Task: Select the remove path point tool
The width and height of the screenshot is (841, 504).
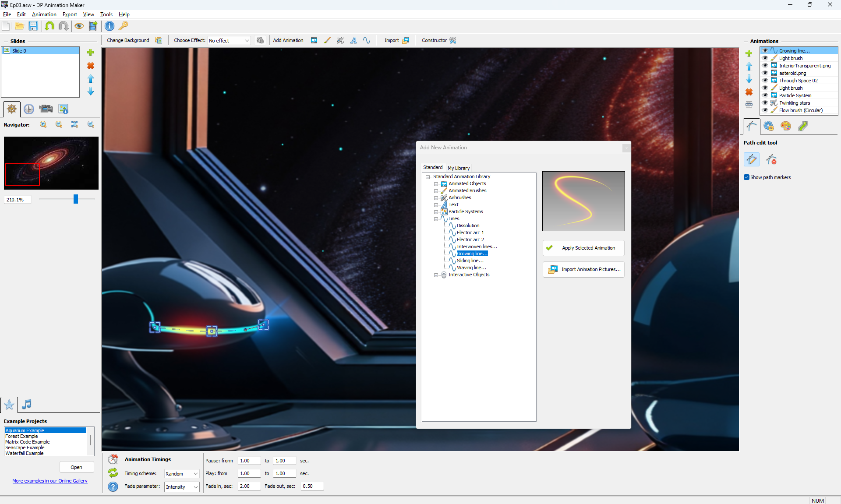Action: coord(771,159)
